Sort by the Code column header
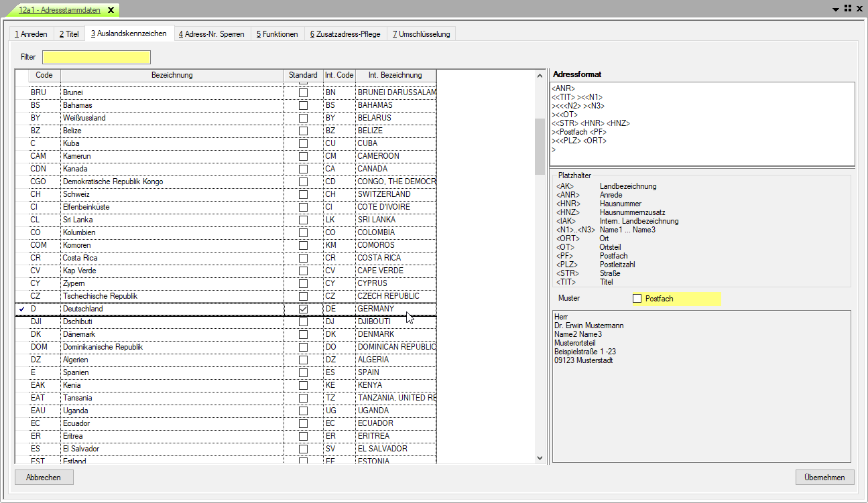 [x=44, y=75]
